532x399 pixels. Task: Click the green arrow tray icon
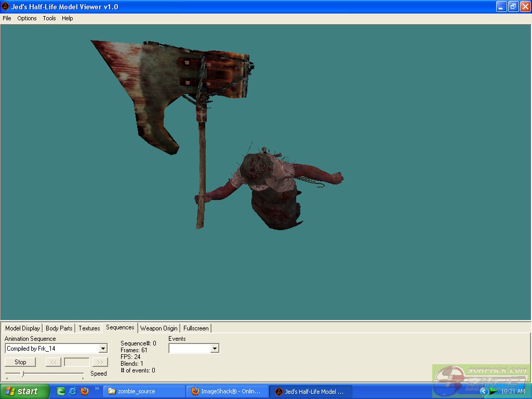[x=493, y=391]
